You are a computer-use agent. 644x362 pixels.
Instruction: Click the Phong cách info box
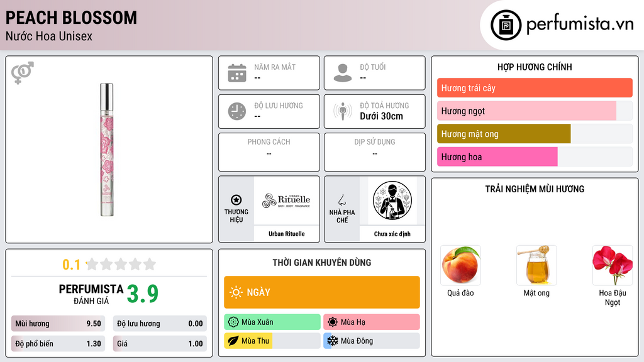click(x=269, y=152)
